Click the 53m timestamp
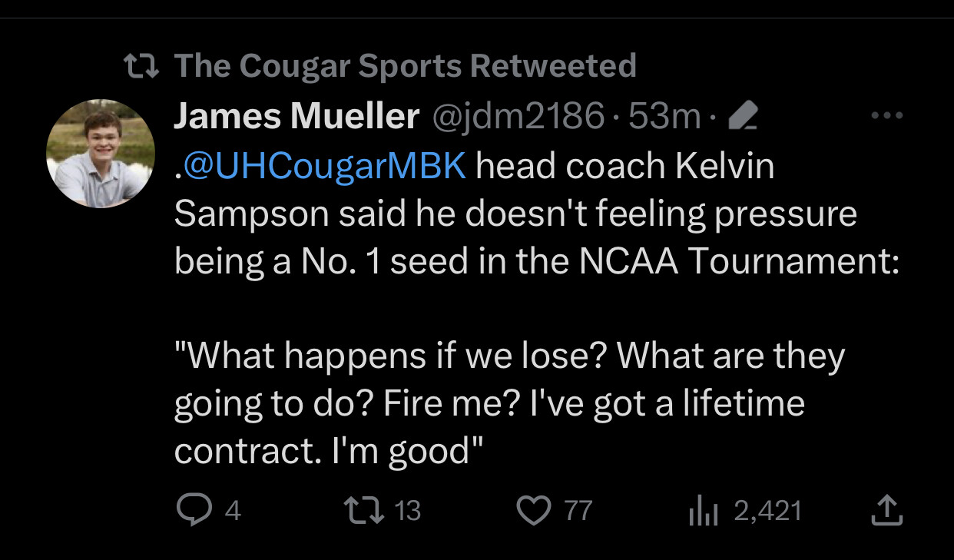The height and width of the screenshot is (560, 954). click(664, 117)
